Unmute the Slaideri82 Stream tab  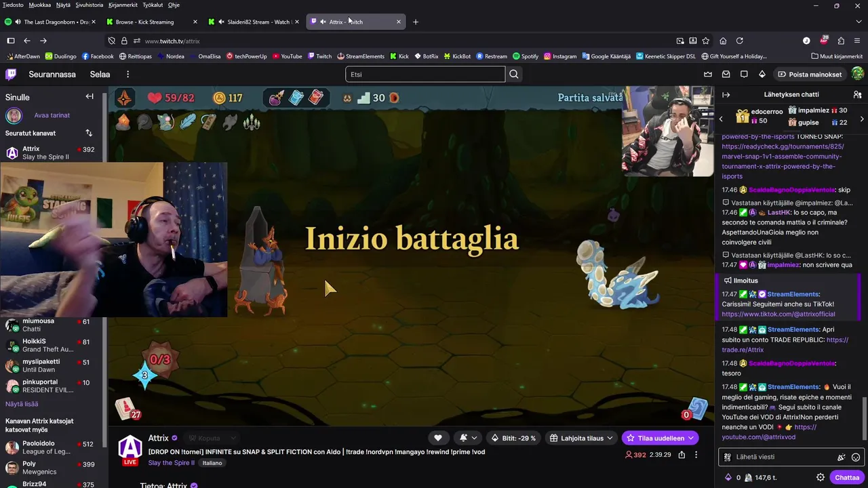(221, 22)
